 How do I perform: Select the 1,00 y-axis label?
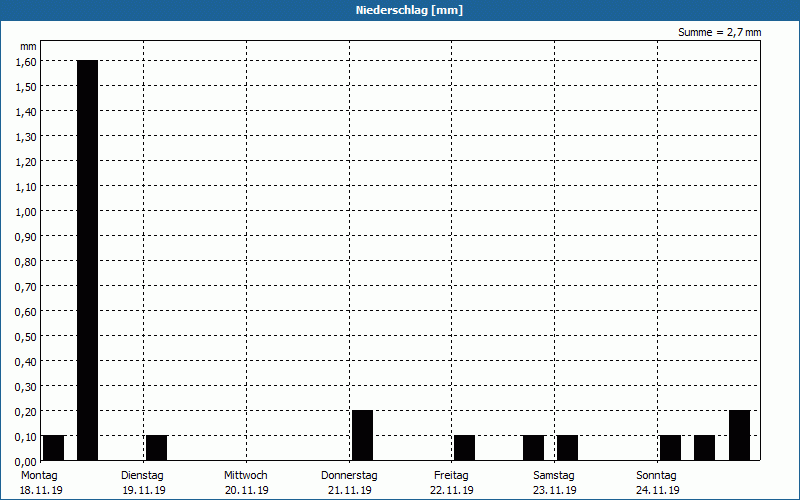click(26, 212)
